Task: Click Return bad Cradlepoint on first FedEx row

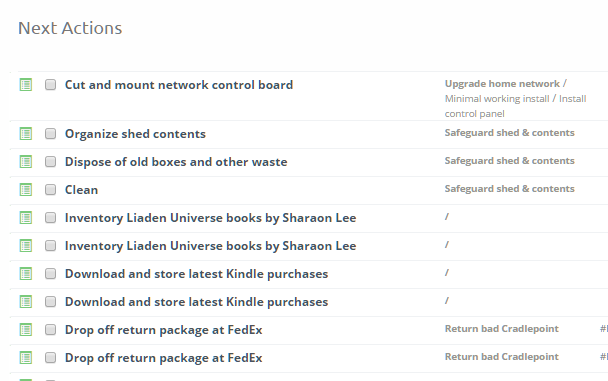Action: point(501,329)
